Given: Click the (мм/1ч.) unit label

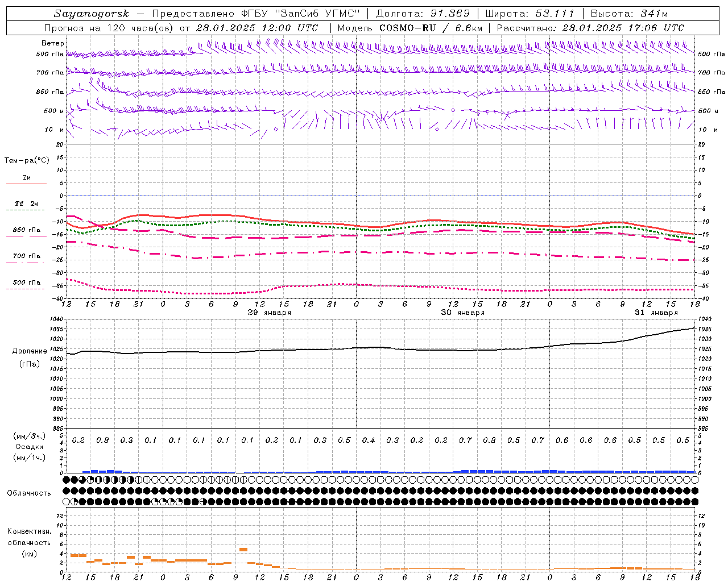Looking at the screenshot, I should 30,458.
